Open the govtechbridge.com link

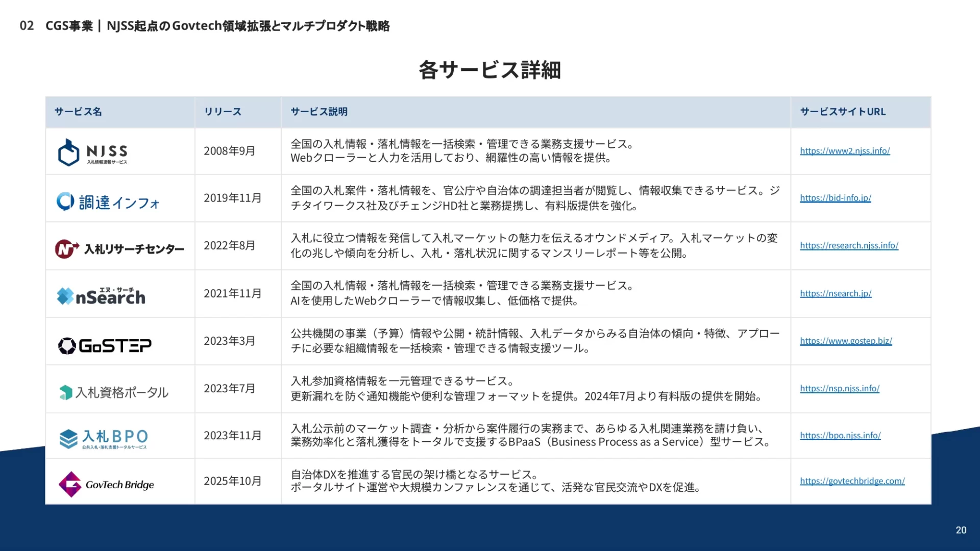click(852, 481)
